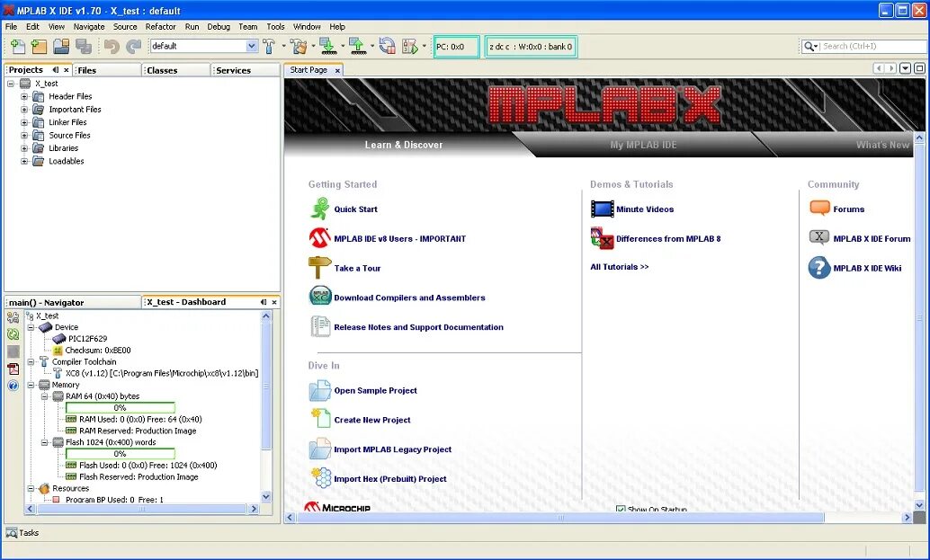This screenshot has width=930, height=560.
Task: Click the Hold in Reset icon
Action: click(x=388, y=46)
